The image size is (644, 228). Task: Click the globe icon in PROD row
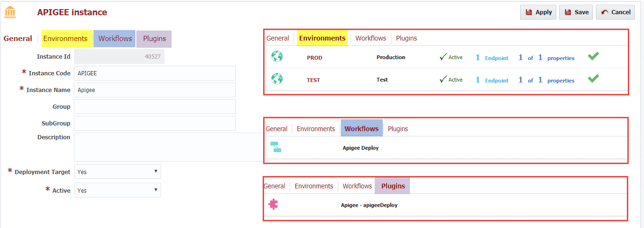(x=277, y=57)
